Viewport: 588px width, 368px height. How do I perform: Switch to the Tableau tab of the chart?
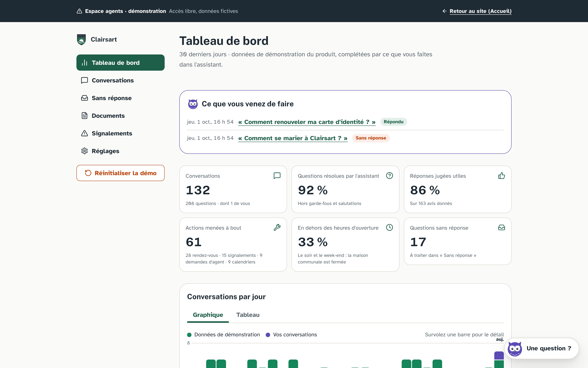248,315
